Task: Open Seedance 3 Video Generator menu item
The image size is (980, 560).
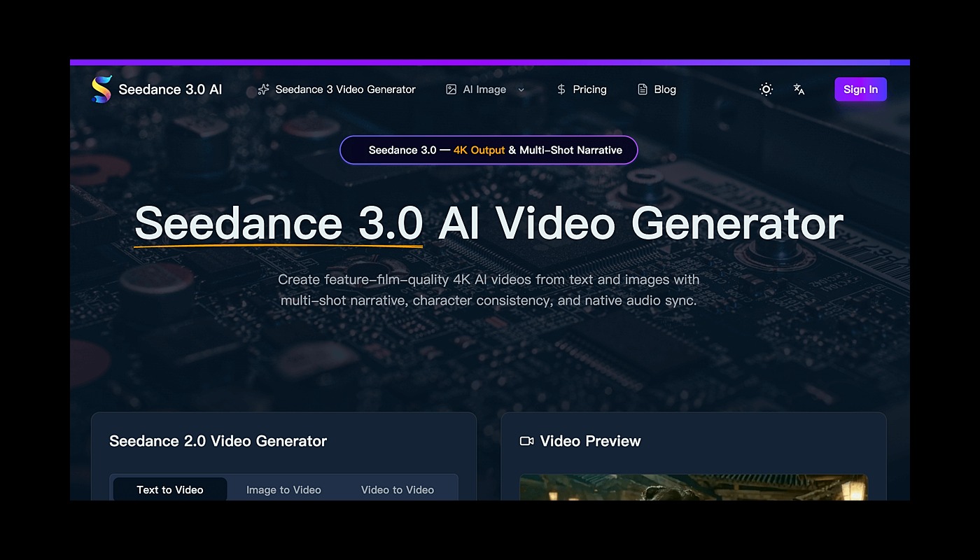Action: tap(337, 90)
